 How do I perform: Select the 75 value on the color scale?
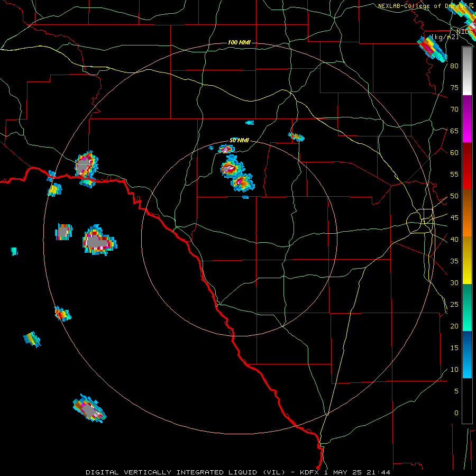[x=454, y=87]
